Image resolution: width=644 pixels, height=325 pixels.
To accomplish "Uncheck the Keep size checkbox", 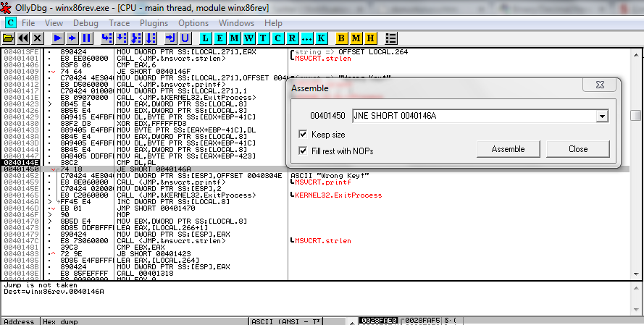I will pyautogui.click(x=303, y=134).
